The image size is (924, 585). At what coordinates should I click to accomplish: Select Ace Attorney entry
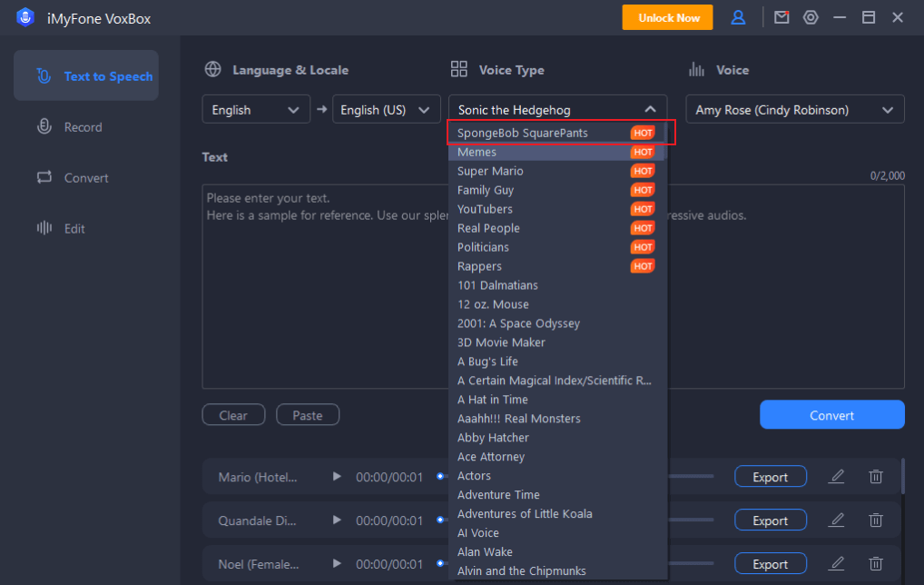(556, 456)
